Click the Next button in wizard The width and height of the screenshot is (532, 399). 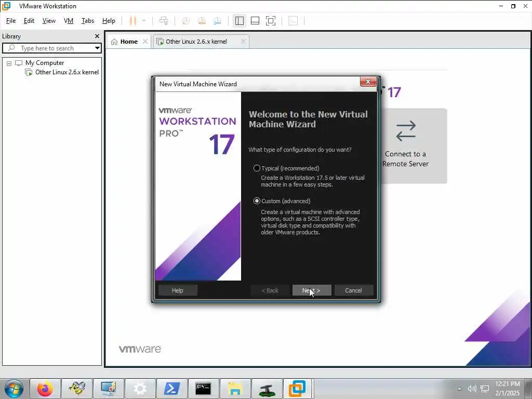point(312,290)
